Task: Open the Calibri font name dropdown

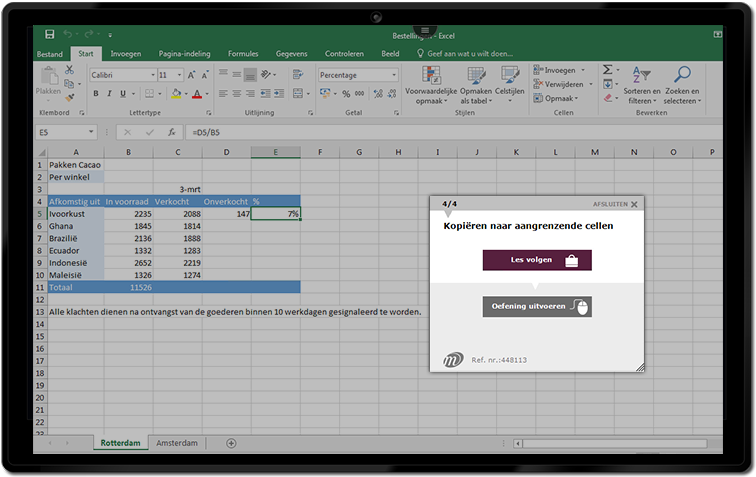Action: coord(151,75)
